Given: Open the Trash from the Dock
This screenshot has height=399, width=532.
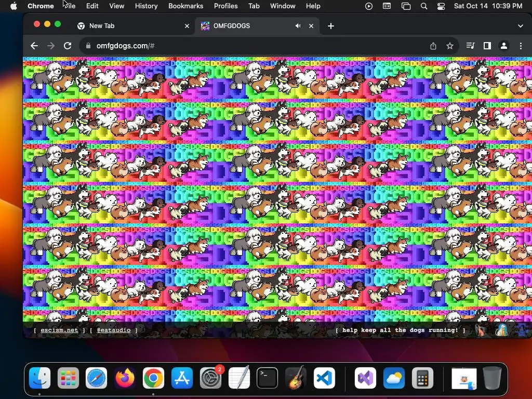Looking at the screenshot, I should [x=493, y=378].
